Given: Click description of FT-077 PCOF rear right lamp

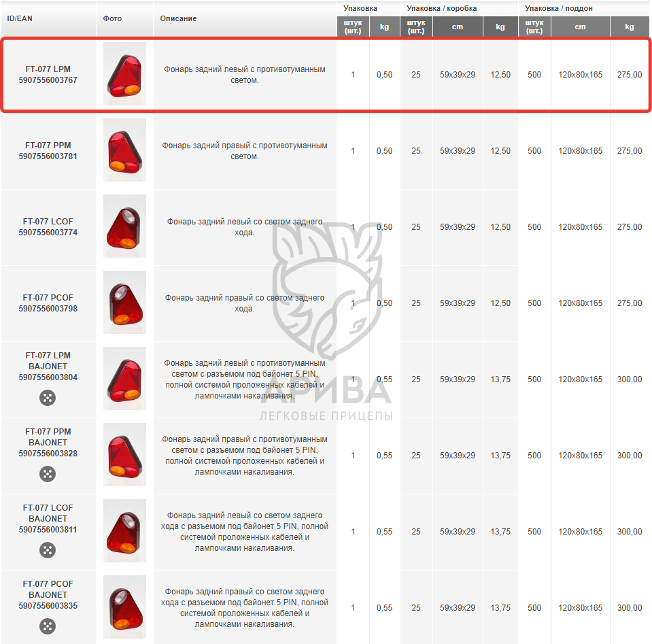Looking at the screenshot, I should (244, 303).
